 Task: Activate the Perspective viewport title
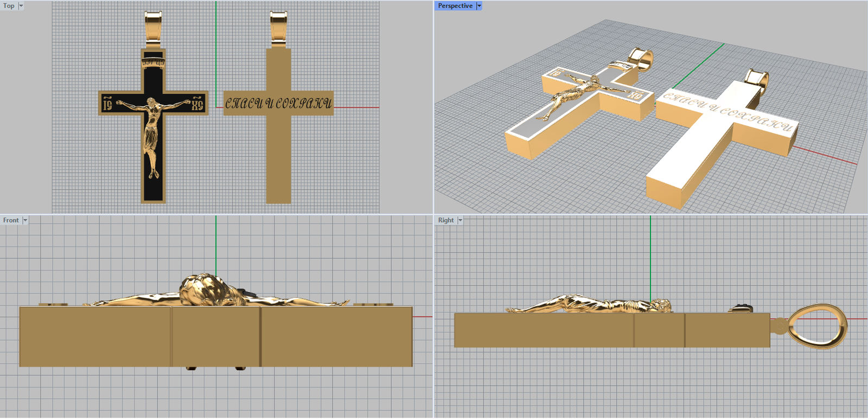455,6
